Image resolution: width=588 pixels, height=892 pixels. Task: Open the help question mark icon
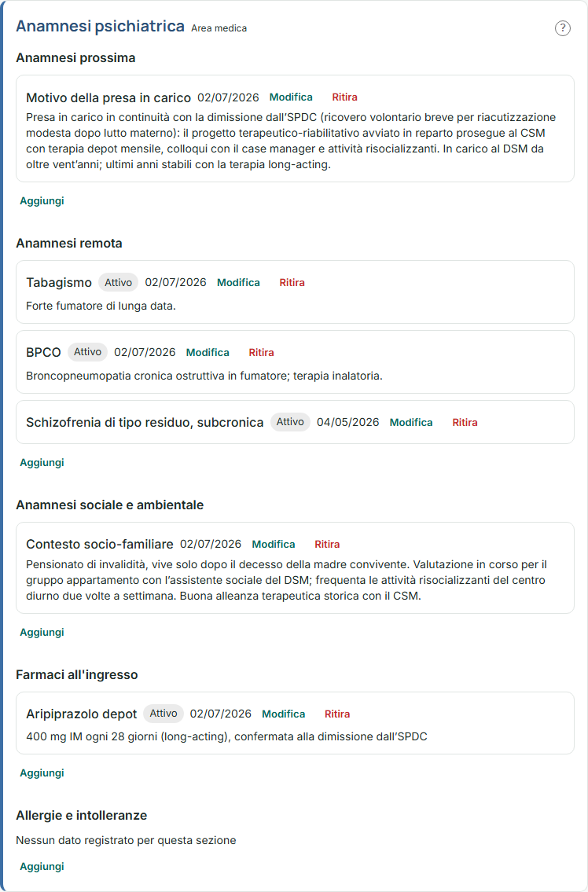click(562, 28)
